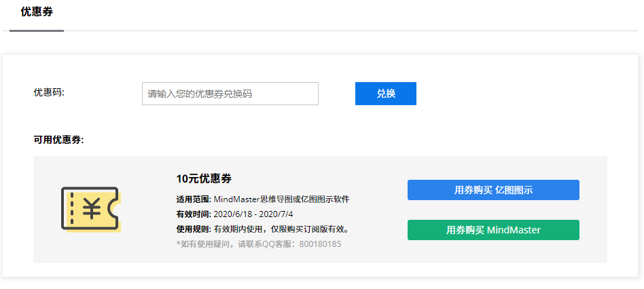Click the 使用规则 label
The width and height of the screenshot is (644, 289).
pos(194,229)
